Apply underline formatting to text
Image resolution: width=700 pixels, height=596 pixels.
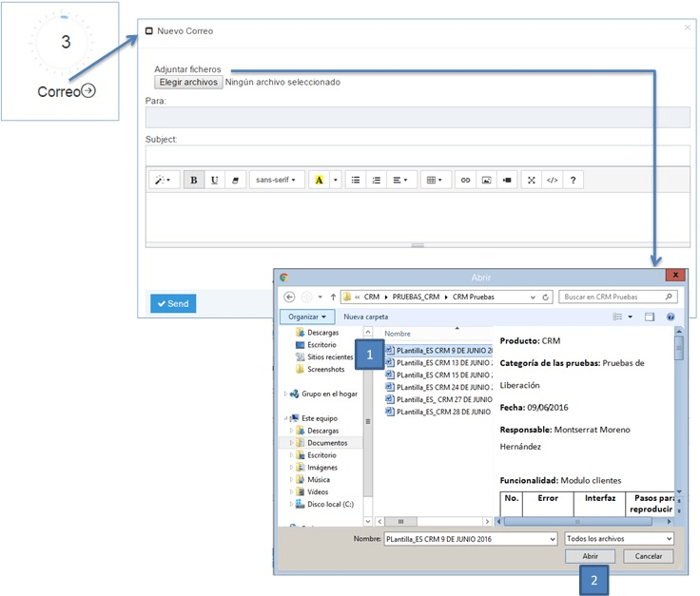click(215, 180)
